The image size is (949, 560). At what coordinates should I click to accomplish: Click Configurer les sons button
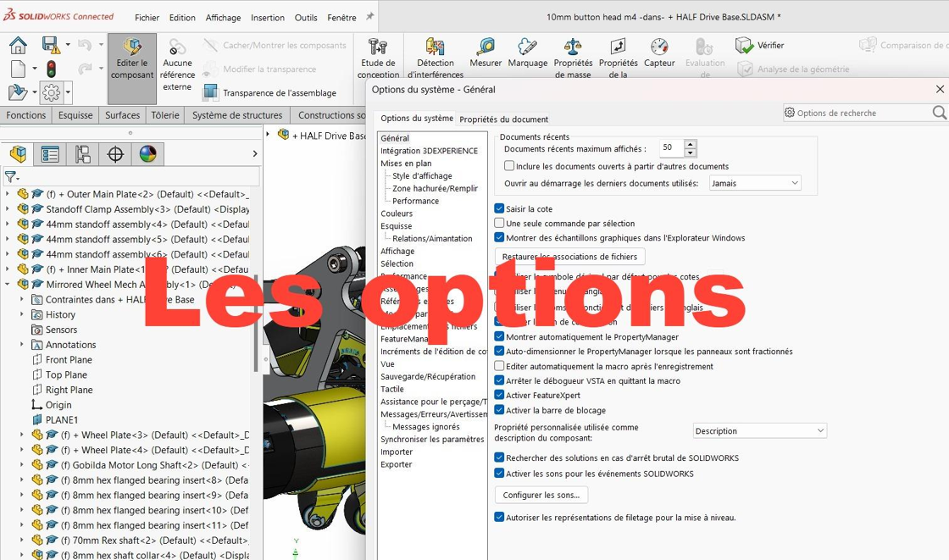541,496
